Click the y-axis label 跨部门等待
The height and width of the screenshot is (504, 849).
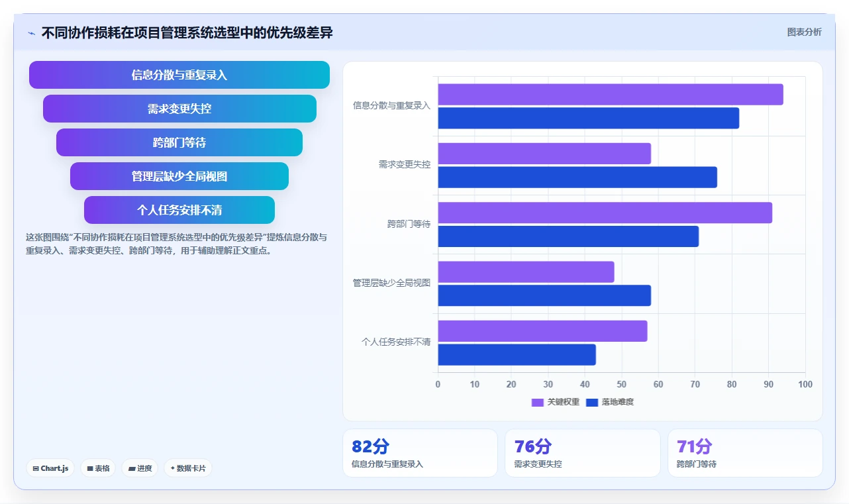pyautogui.click(x=409, y=224)
